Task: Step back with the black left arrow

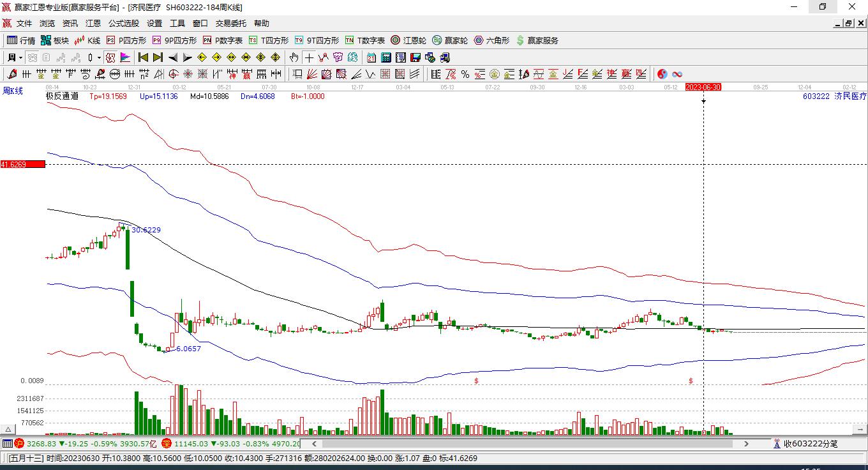Action: coord(172,57)
